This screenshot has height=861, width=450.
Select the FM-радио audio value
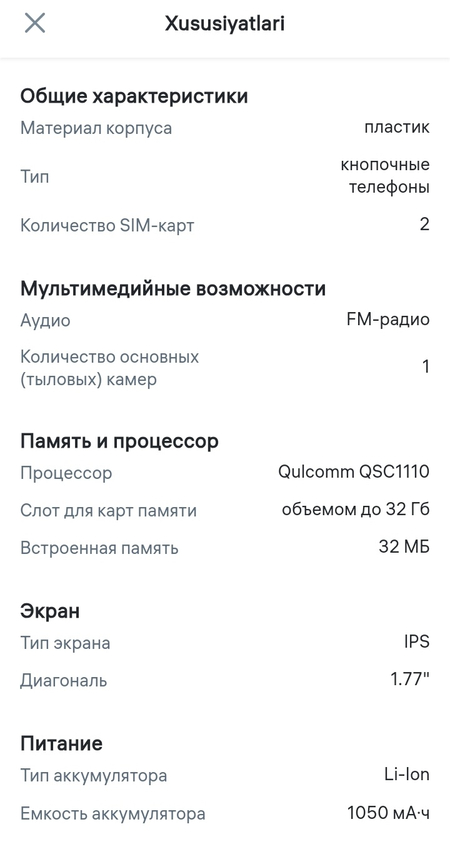pyautogui.click(x=388, y=320)
